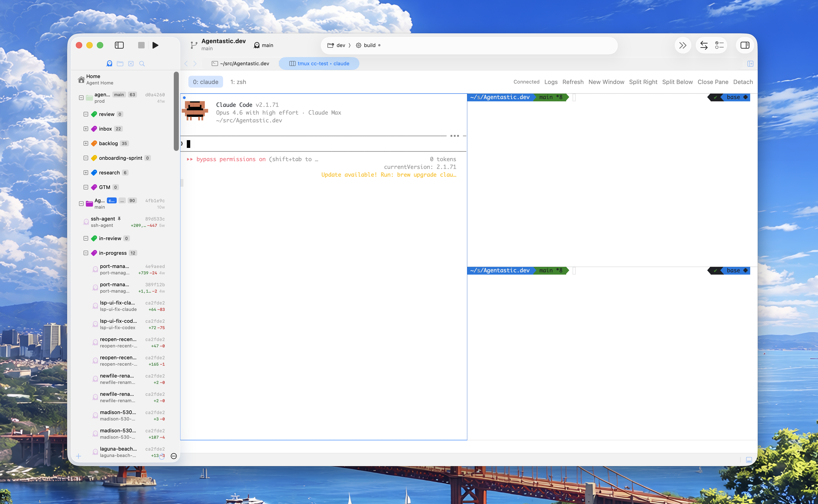This screenshot has height=504, width=818.
Task: Expand the backlog label group
Action: pos(86,143)
